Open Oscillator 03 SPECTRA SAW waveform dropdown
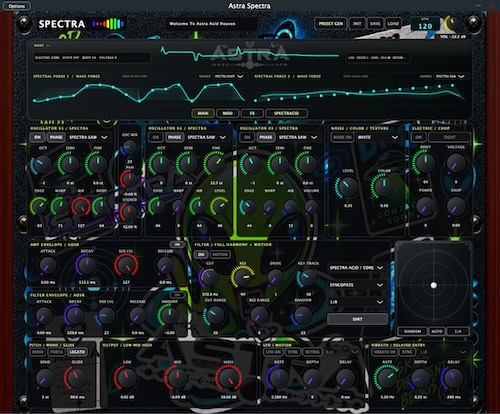Image resolution: width=500 pixels, height=414 pixels. [298, 137]
